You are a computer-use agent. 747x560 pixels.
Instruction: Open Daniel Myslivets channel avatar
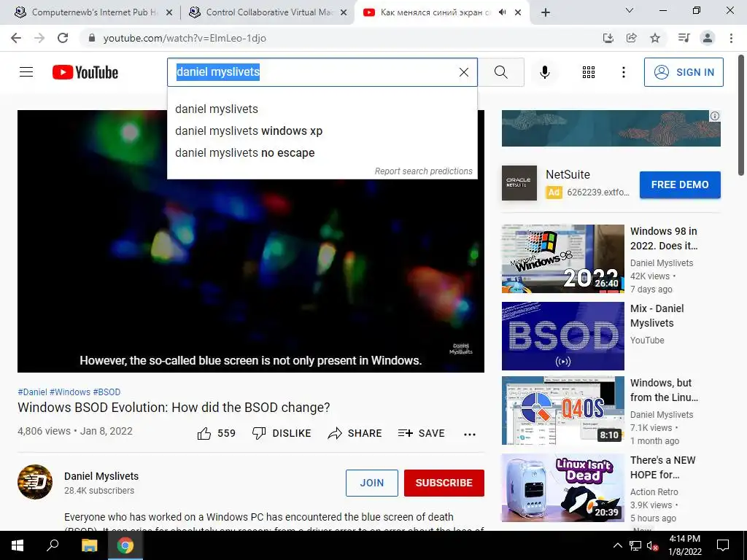(x=35, y=482)
